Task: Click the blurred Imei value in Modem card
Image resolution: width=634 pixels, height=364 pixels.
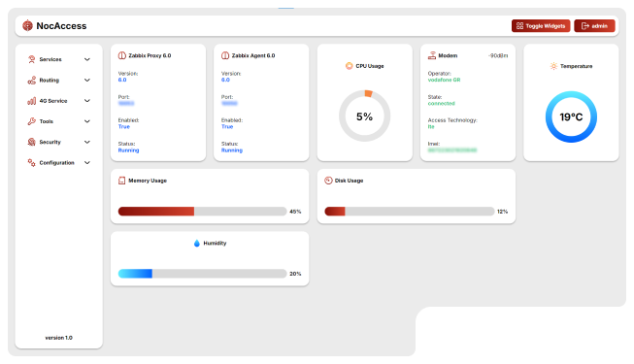Action: point(452,150)
